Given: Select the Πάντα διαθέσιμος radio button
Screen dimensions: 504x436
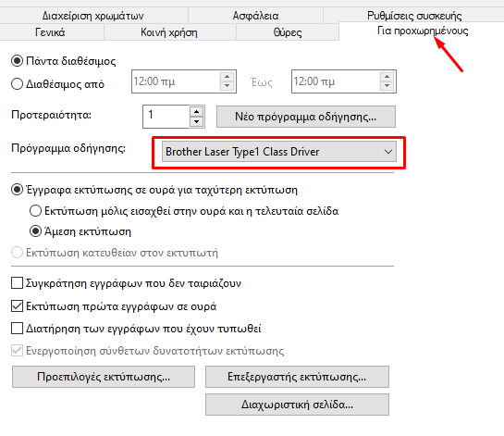Looking at the screenshot, I should [17, 61].
